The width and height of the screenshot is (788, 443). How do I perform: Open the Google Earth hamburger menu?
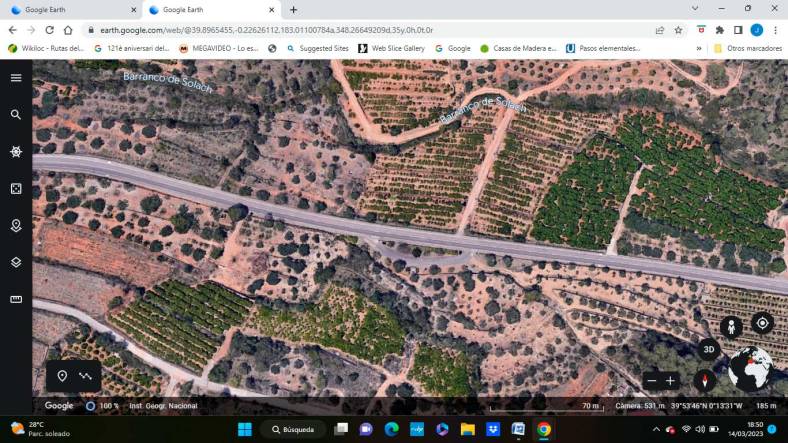point(16,78)
